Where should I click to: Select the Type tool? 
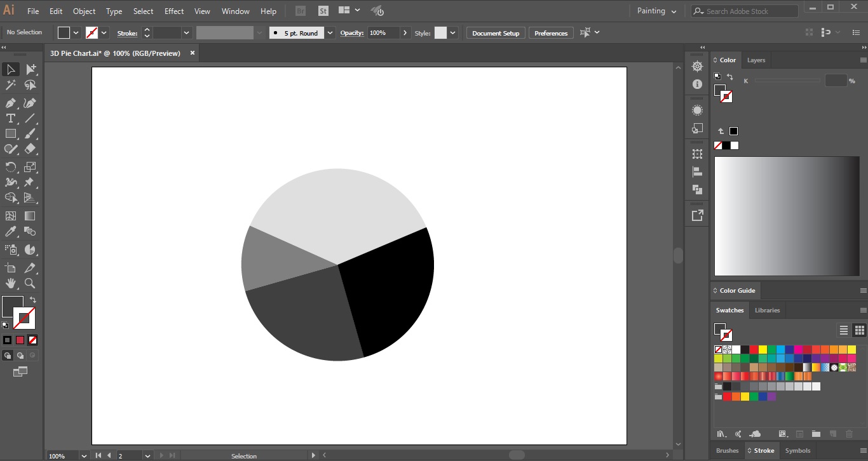coord(11,118)
